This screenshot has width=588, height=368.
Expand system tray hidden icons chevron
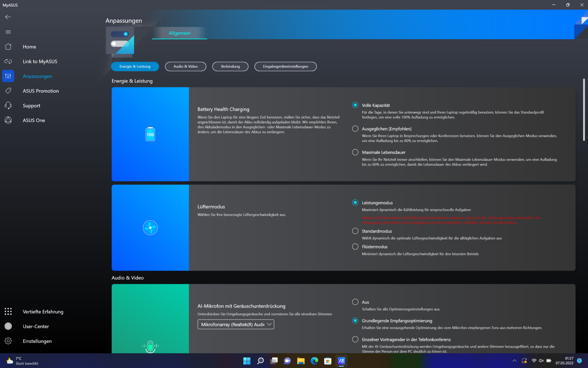pos(514,361)
